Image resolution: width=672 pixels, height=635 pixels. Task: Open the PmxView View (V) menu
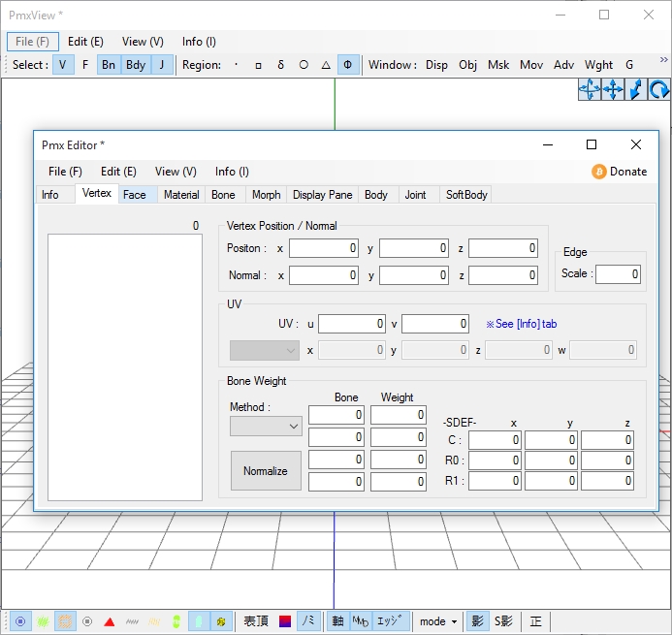[143, 42]
